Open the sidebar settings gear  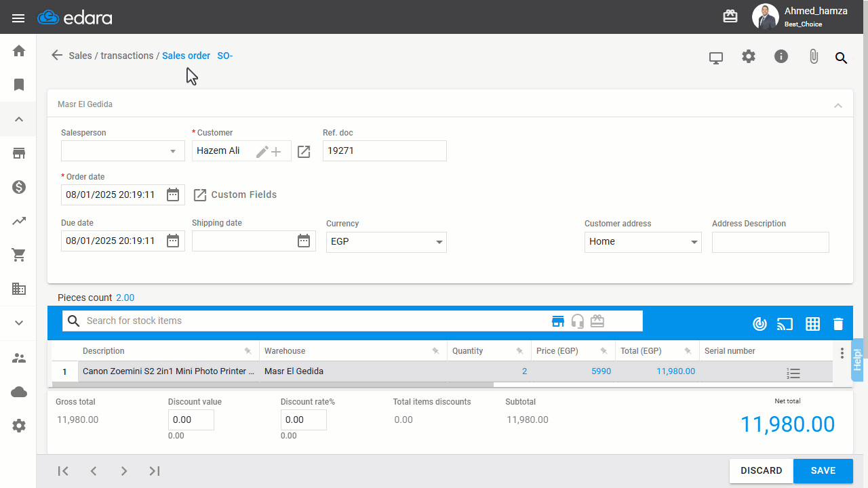coord(19,426)
